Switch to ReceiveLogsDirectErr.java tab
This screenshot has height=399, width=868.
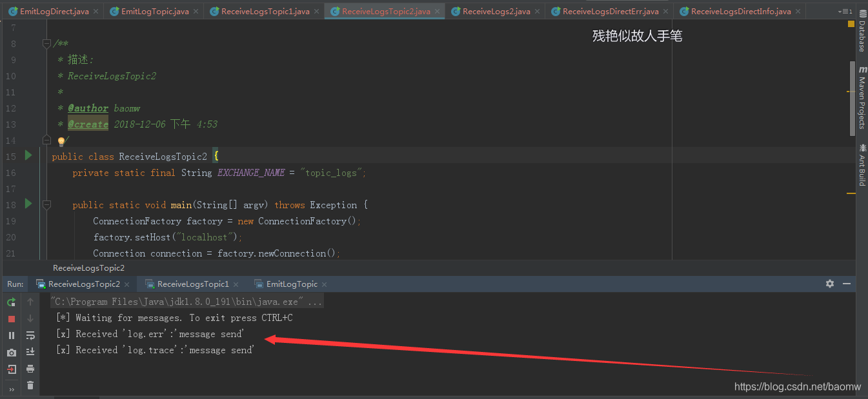pyautogui.click(x=610, y=12)
